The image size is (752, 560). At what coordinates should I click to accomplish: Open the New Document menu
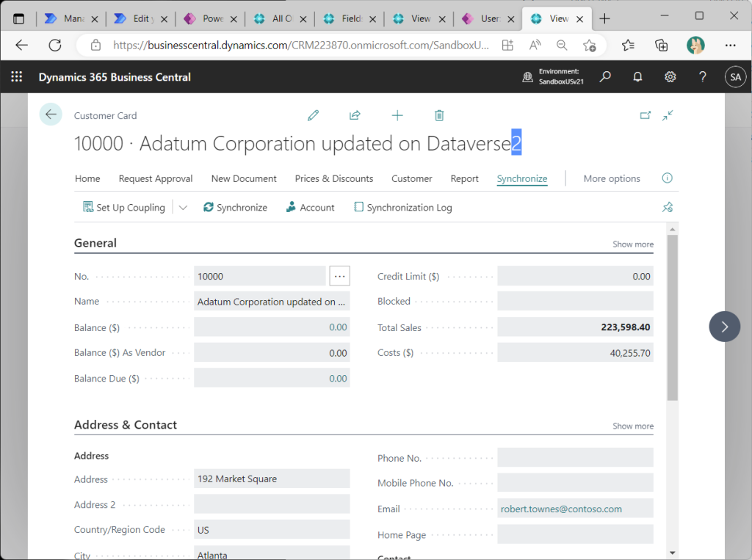244,178
